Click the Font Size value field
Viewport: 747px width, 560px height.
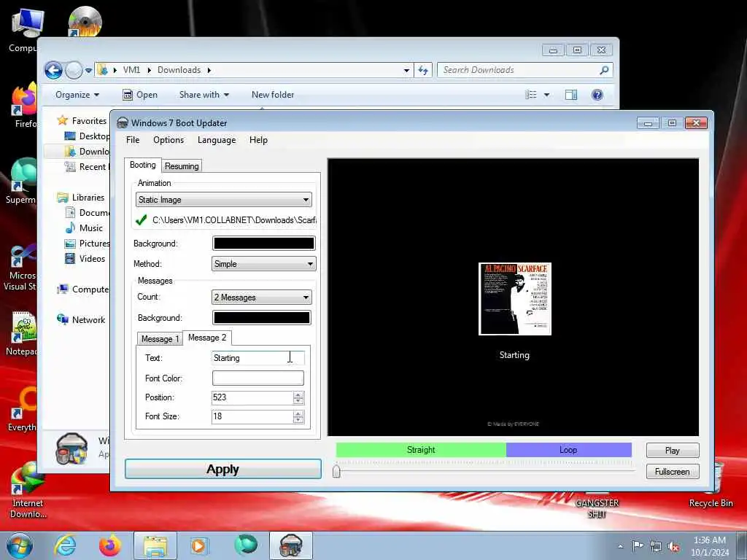click(252, 416)
